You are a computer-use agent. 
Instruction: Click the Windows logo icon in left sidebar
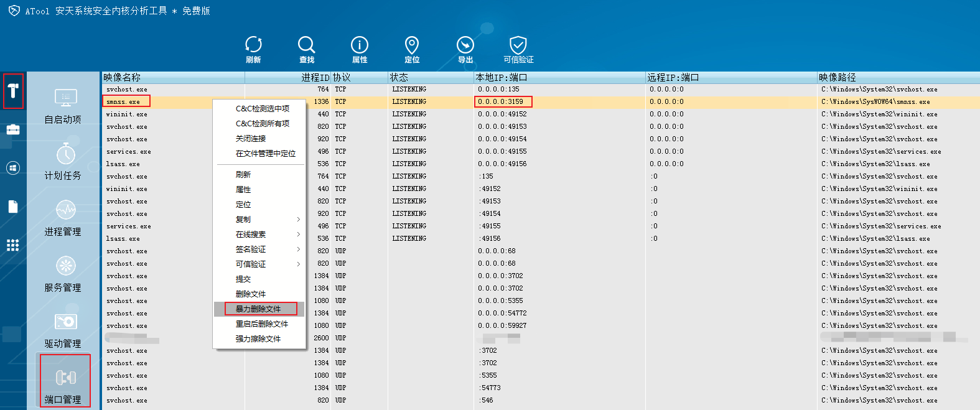[13, 168]
